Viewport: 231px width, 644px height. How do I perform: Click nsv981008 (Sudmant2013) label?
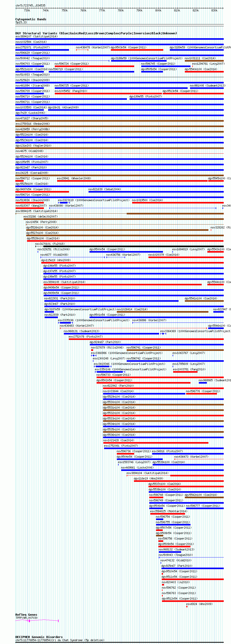pyautogui.click(x=208, y=86)
